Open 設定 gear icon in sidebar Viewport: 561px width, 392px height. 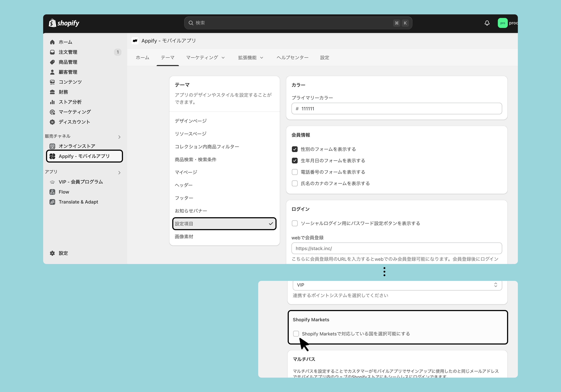pyautogui.click(x=52, y=253)
